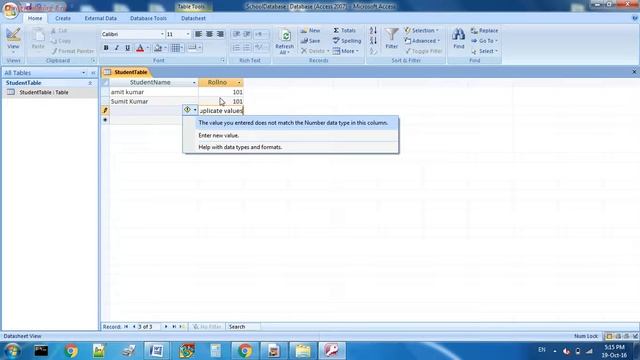Click the record Search box
Screen dimensions: 640x360
[243, 327]
